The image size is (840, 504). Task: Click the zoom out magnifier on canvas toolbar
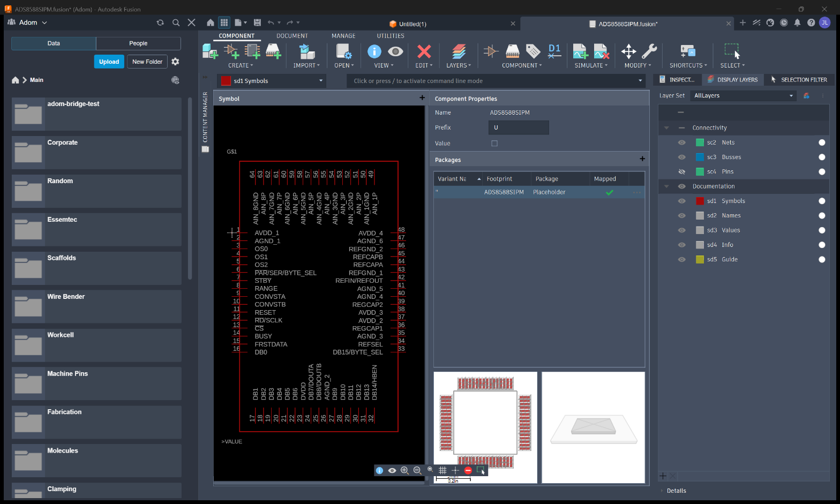pyautogui.click(x=417, y=470)
